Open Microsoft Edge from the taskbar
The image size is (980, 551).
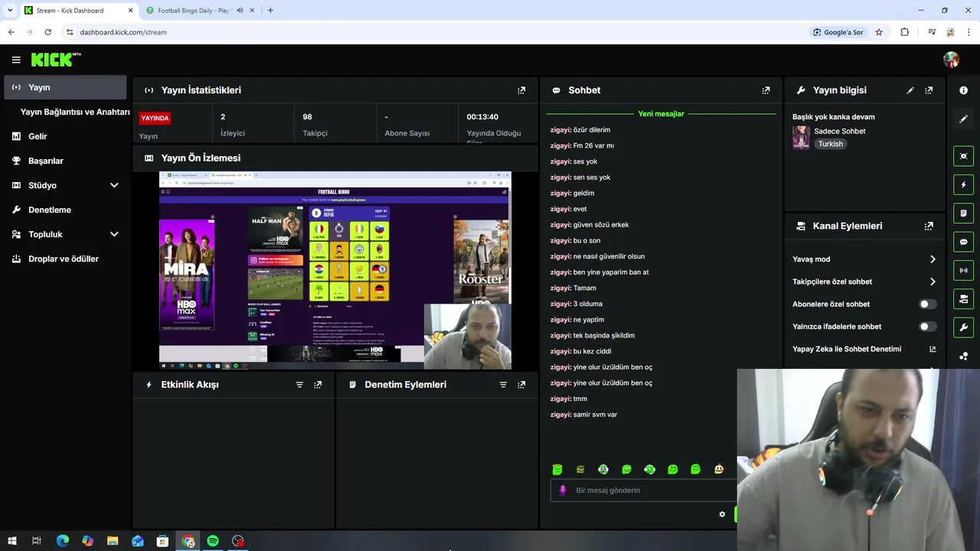[x=63, y=541]
